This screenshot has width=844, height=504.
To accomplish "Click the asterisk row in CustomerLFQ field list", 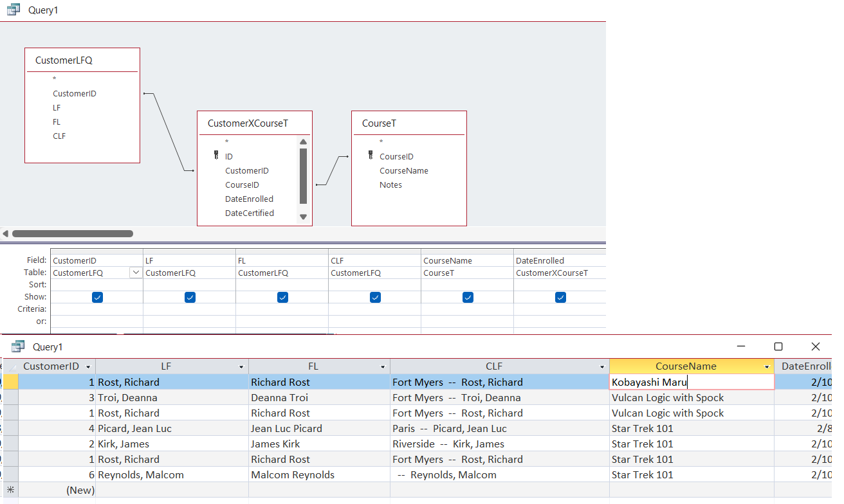I will pyautogui.click(x=54, y=79).
